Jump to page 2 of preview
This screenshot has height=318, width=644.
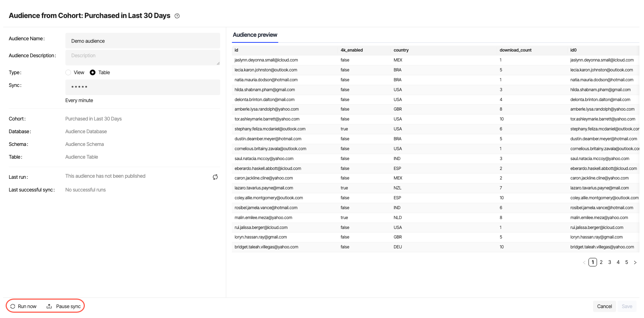click(601, 262)
